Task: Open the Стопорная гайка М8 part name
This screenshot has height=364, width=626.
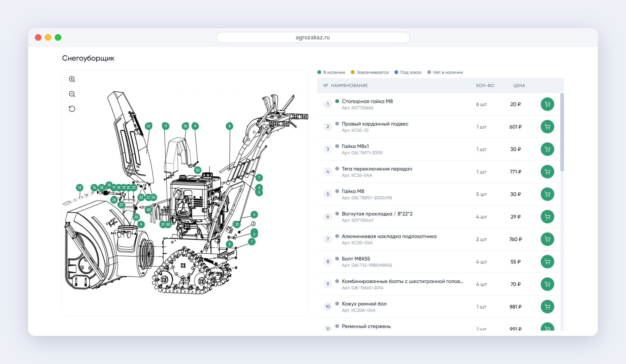Action: pyautogui.click(x=367, y=101)
